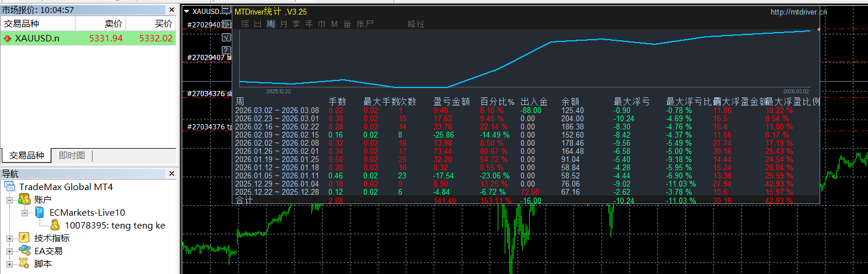This screenshot has height=274, width=868.
Task: Click the 手数 column header in statistics table
Action: tap(338, 101)
